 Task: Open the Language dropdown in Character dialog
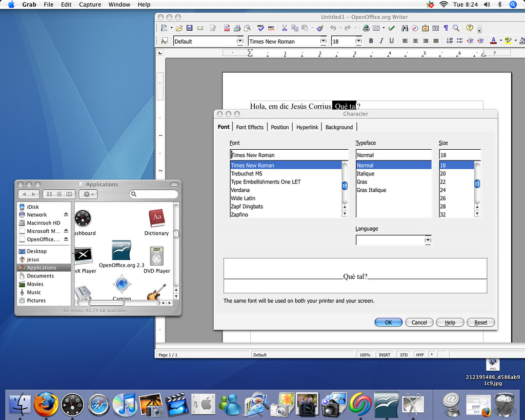(x=428, y=240)
